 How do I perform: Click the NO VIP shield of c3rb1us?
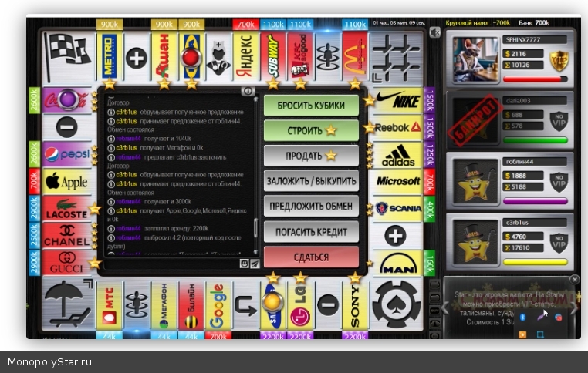559,244
